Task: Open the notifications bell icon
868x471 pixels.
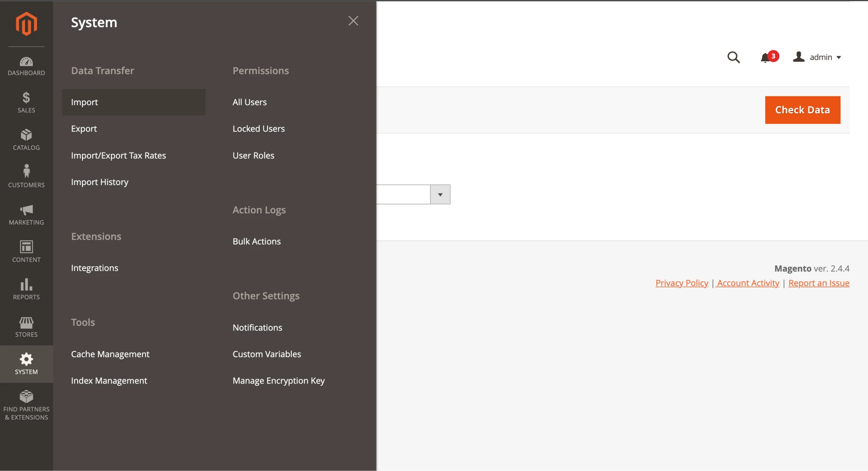Action: pos(766,58)
